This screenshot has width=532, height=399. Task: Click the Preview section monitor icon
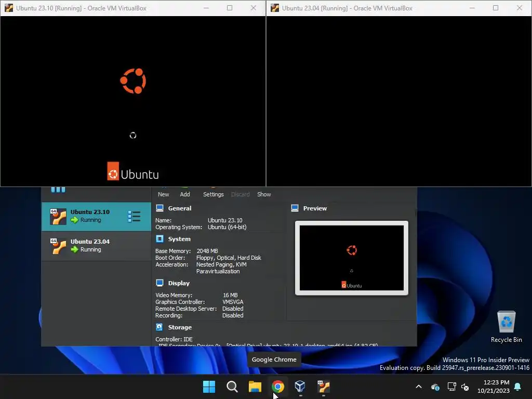point(295,208)
